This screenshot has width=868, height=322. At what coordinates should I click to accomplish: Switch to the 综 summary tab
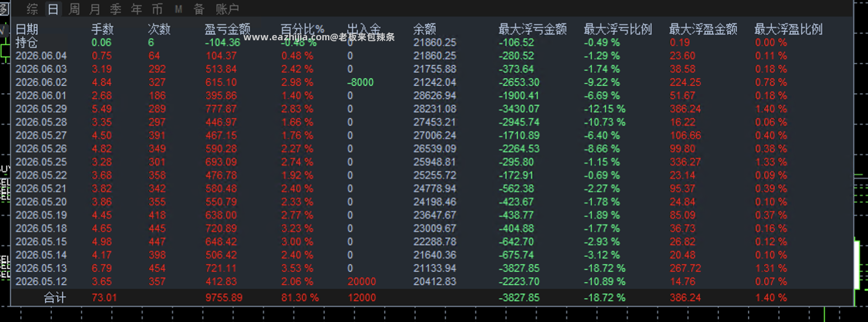point(32,9)
